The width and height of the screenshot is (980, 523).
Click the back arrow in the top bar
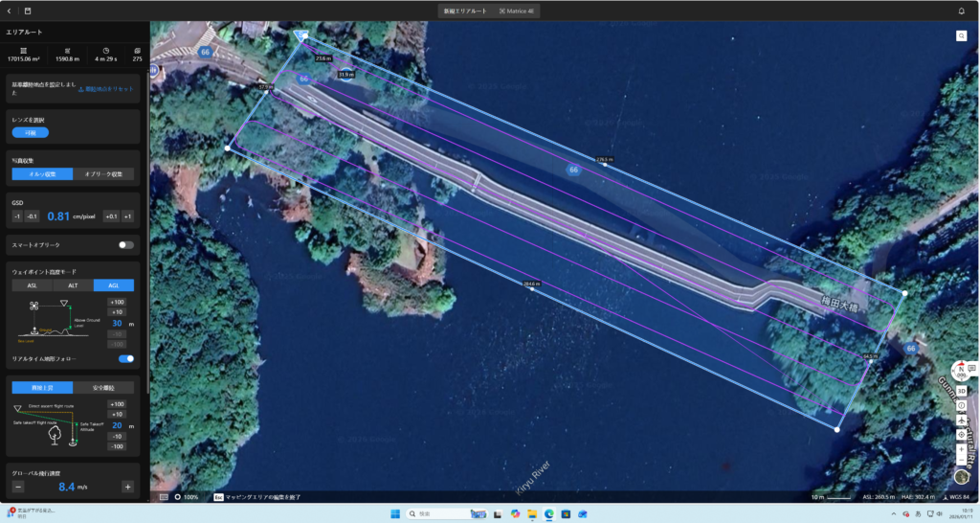[x=9, y=11]
